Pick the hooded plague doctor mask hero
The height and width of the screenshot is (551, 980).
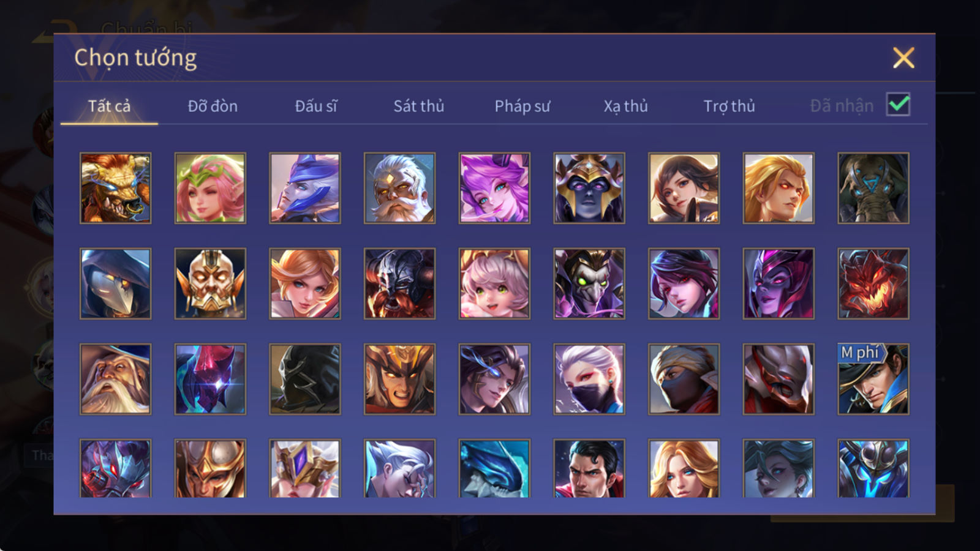[x=115, y=283]
